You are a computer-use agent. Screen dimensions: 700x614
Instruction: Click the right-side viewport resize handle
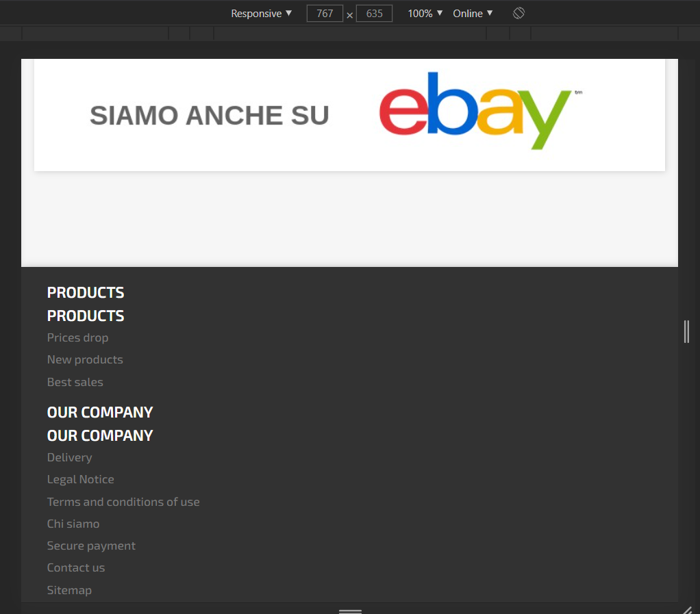(686, 331)
